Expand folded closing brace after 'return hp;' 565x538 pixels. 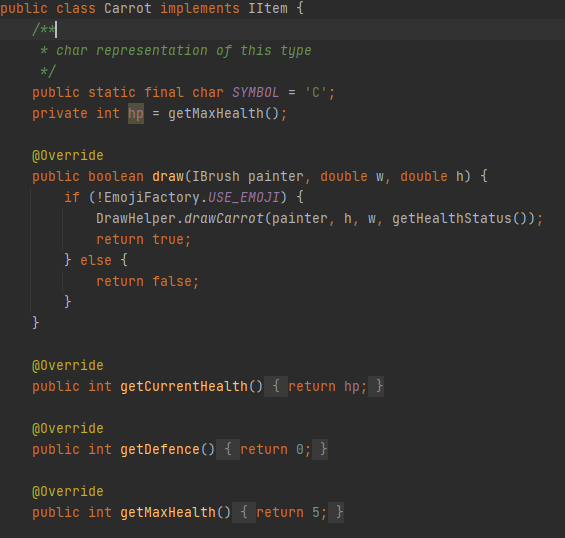tap(376, 387)
